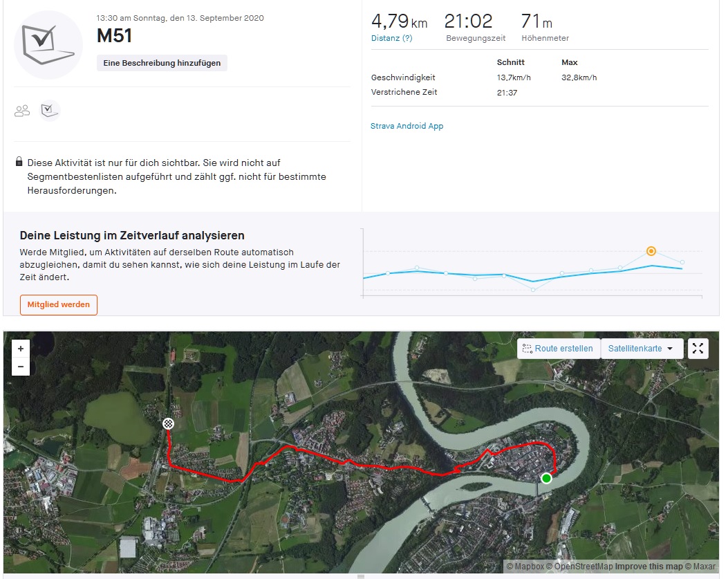Viewport: 728px width, 579px height.
Task: Zoom in the map with the plus button
Action: (21, 349)
